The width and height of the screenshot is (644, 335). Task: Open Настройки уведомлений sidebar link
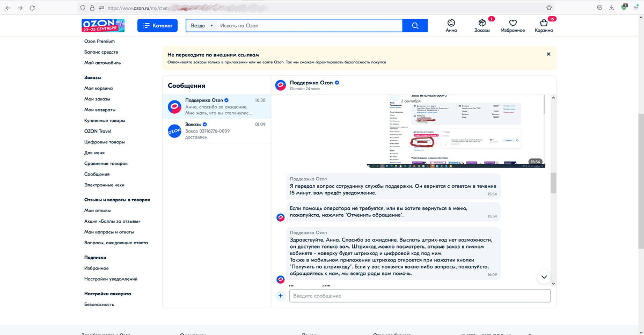(x=111, y=279)
